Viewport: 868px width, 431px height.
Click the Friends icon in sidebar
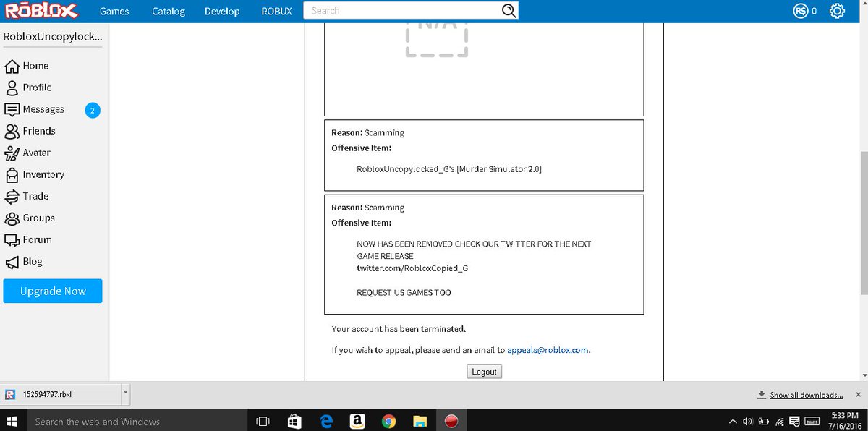pyautogui.click(x=12, y=131)
